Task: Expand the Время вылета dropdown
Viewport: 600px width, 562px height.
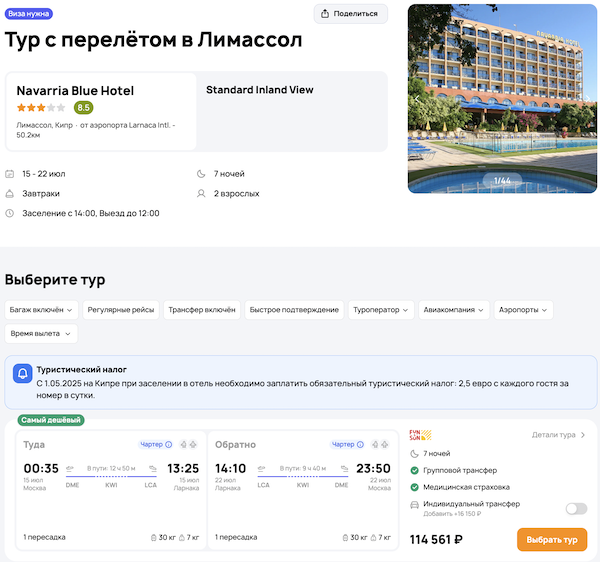Action: point(41,333)
